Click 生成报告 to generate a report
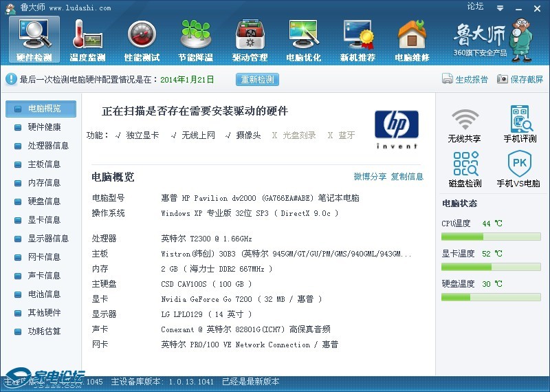 click(465, 80)
